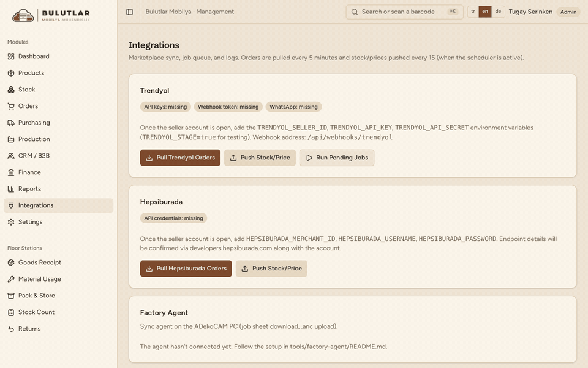
Task: Click the Pack & Store archive icon
Action: point(11,296)
